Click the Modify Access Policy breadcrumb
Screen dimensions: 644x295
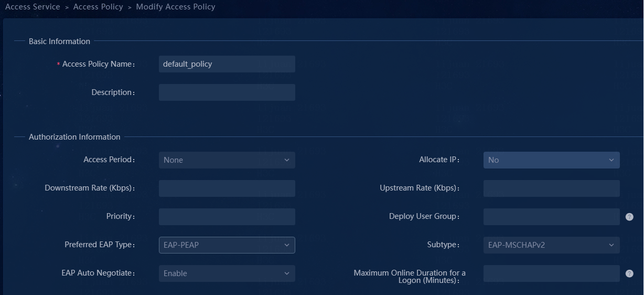pyautogui.click(x=176, y=7)
